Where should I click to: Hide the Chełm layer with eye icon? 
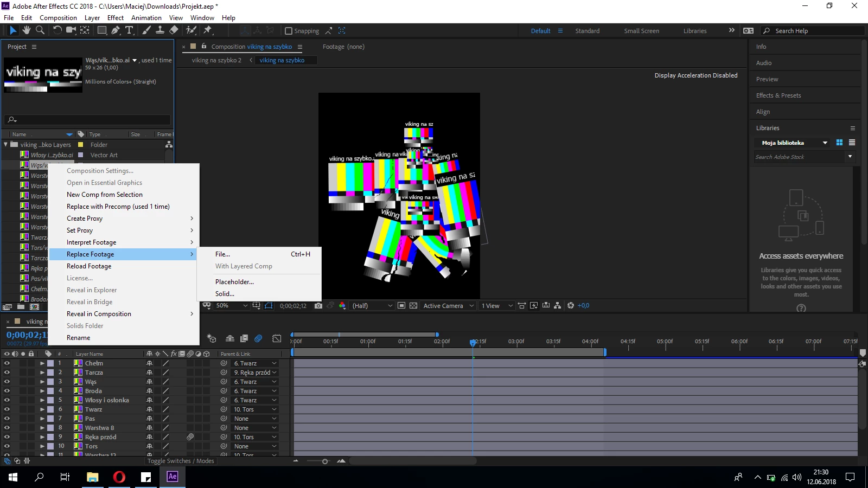[7, 363]
